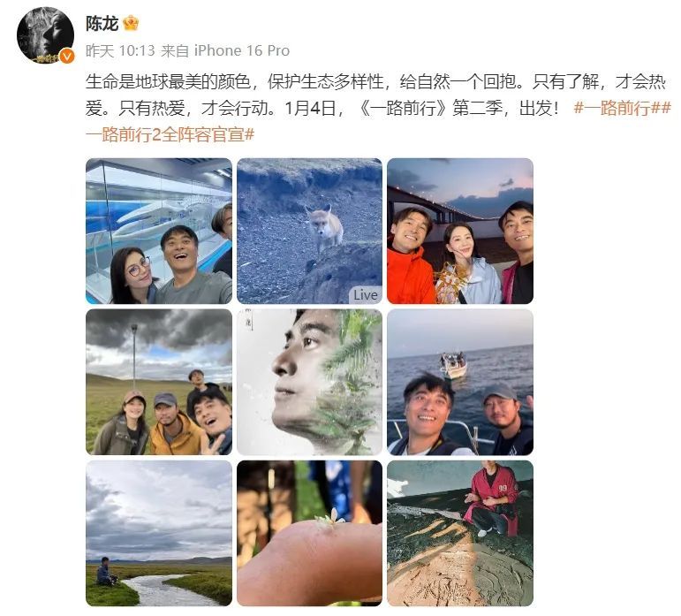The image size is (681, 616).
Task: Open the #一路前行2全阵容官宣# hashtag
Action: pos(170,134)
